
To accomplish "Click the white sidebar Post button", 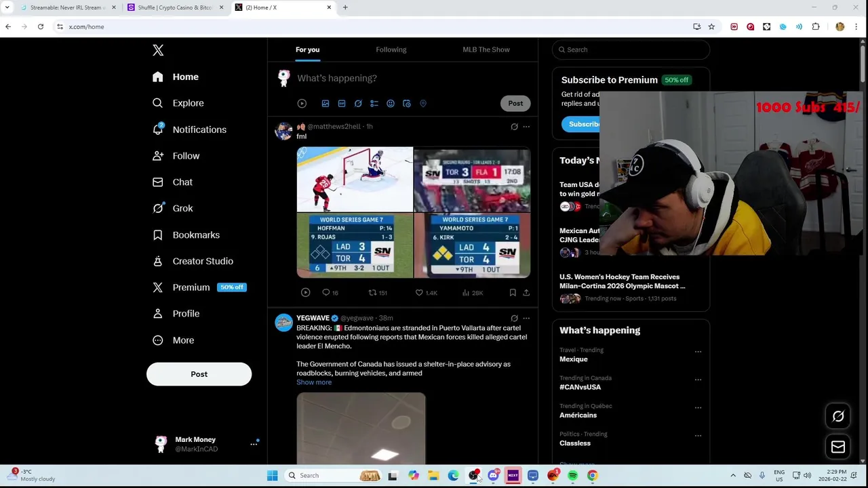I will 199,374.
